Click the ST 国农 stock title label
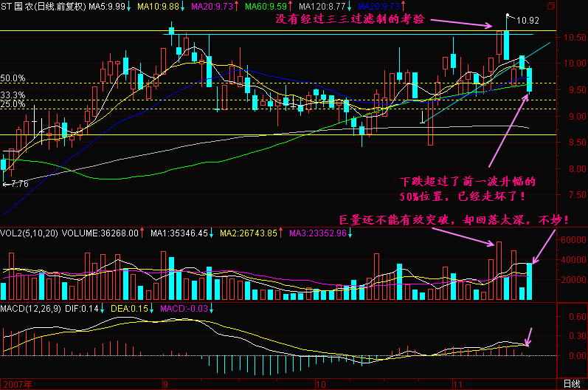588x390 pixels. click(15, 7)
